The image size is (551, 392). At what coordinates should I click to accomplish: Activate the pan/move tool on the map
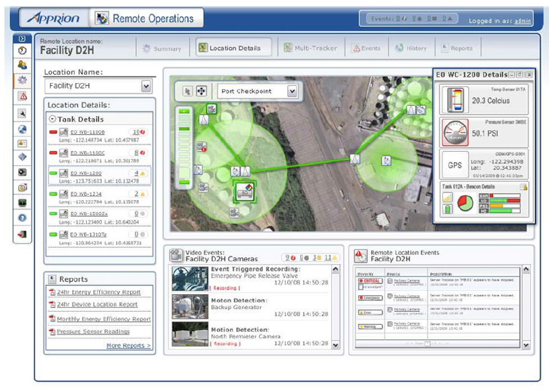point(201,91)
